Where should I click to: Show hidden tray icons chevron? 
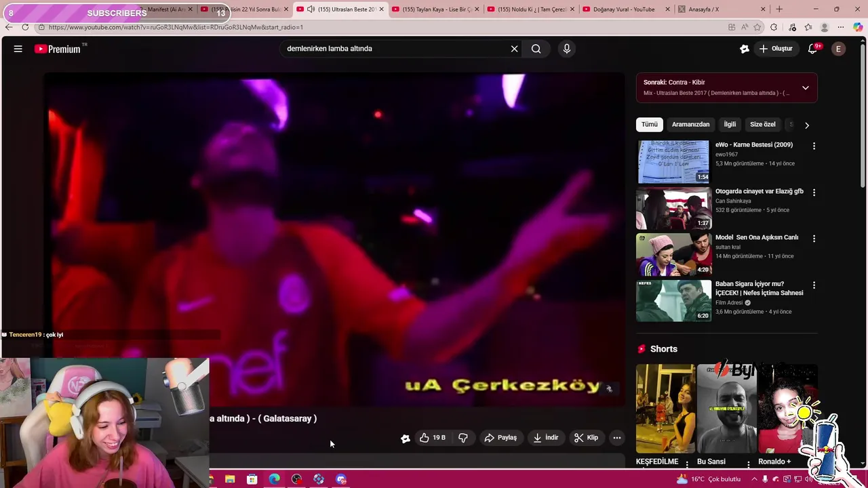[754, 479]
